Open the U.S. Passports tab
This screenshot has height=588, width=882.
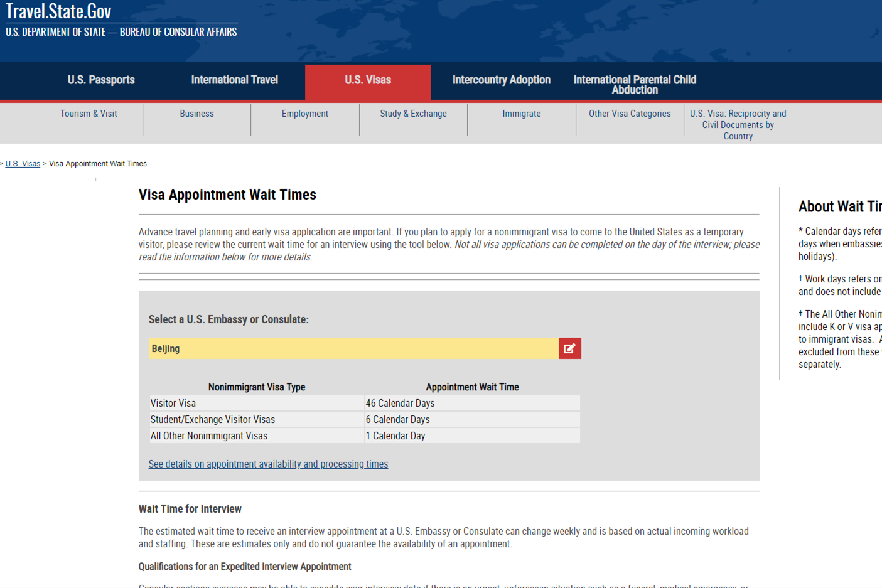[x=101, y=80]
